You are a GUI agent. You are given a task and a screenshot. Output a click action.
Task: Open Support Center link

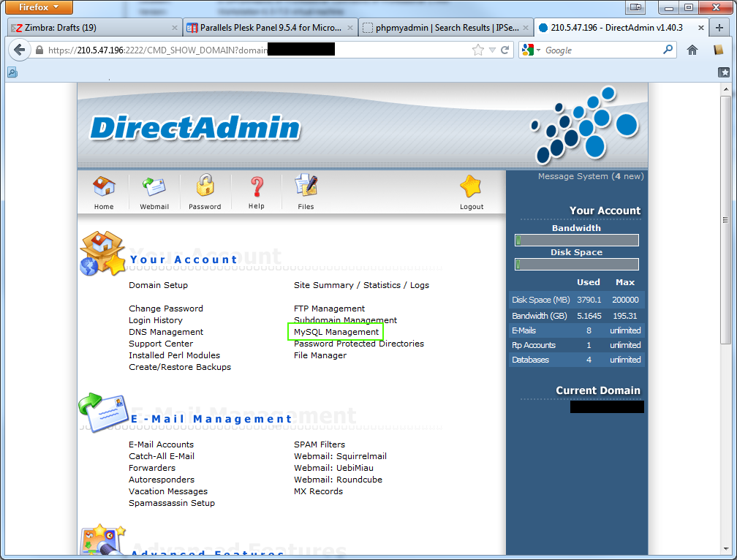161,344
